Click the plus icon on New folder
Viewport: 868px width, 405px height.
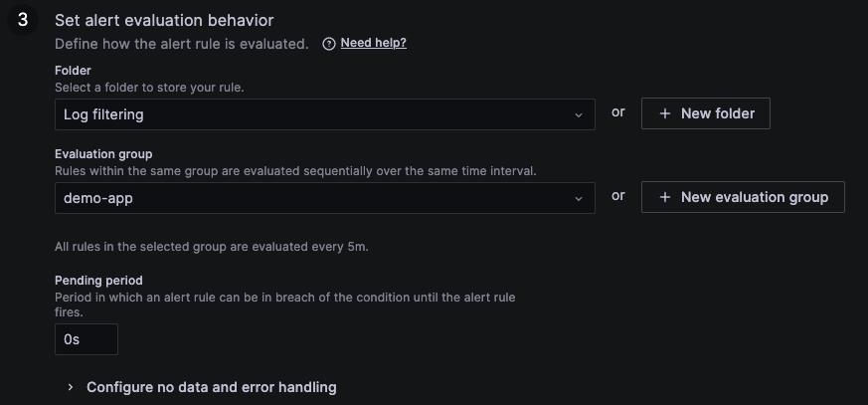[665, 113]
